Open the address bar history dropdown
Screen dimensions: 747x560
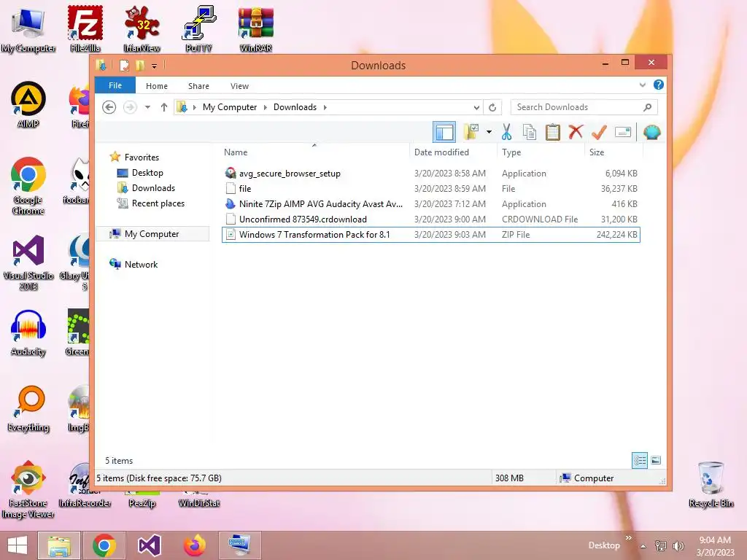coord(476,108)
